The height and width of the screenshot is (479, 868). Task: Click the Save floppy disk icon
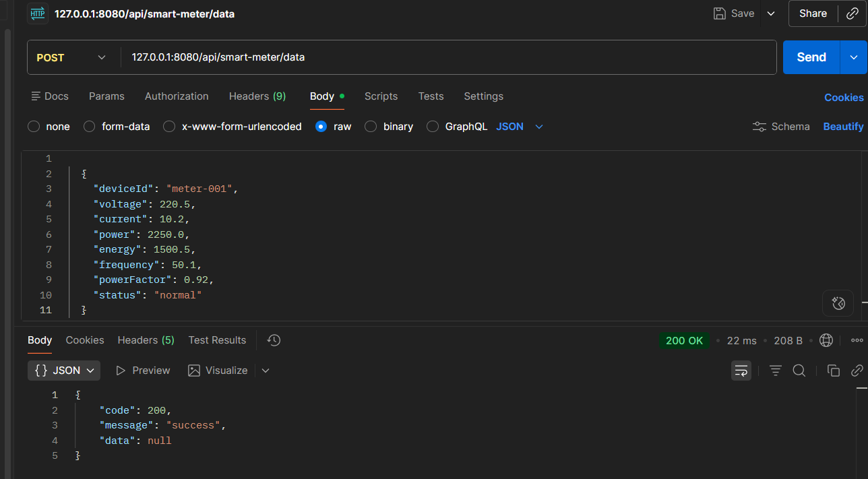tap(720, 13)
